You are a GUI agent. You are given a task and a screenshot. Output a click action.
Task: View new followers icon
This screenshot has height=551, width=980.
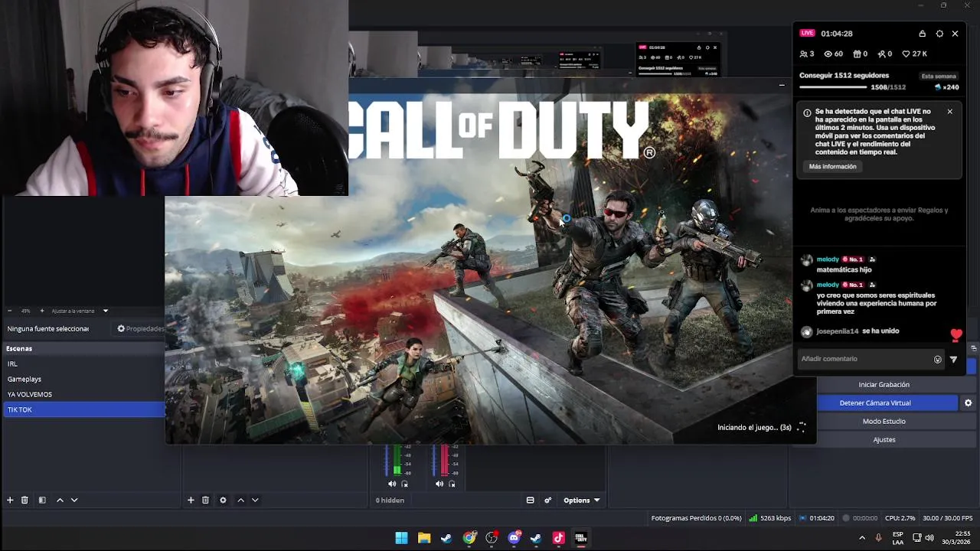(882, 54)
